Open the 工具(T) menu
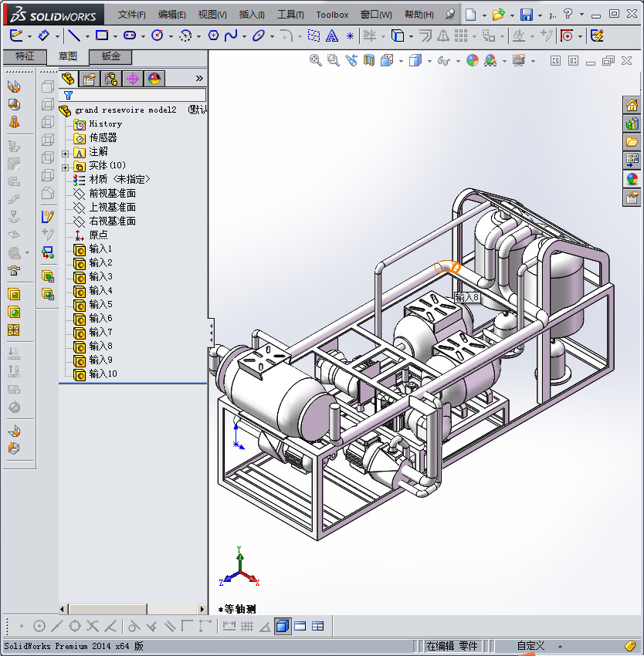 pos(290,15)
